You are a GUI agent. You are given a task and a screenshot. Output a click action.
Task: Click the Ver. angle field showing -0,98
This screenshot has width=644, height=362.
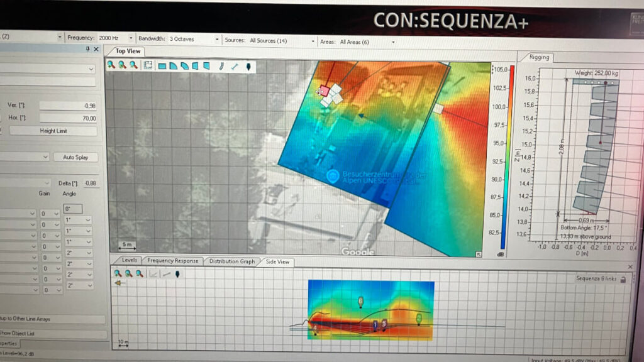coord(68,106)
